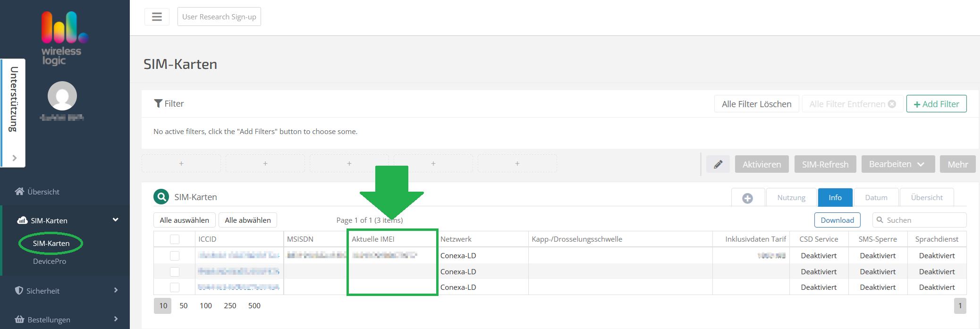Screen dimensions: 980x329
Task: Switch to the Nutzung tab
Action: coord(791,198)
